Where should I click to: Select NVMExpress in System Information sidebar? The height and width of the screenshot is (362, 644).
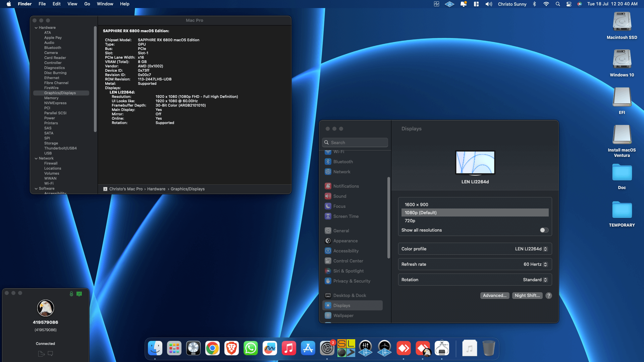click(55, 103)
